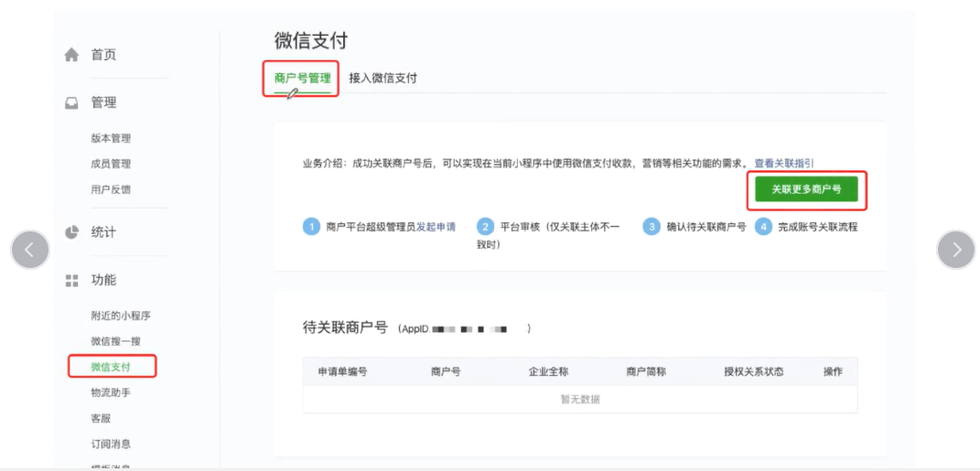980x471 pixels.
Task: Click the 待关联商户号 section heading
Action: click(x=345, y=328)
